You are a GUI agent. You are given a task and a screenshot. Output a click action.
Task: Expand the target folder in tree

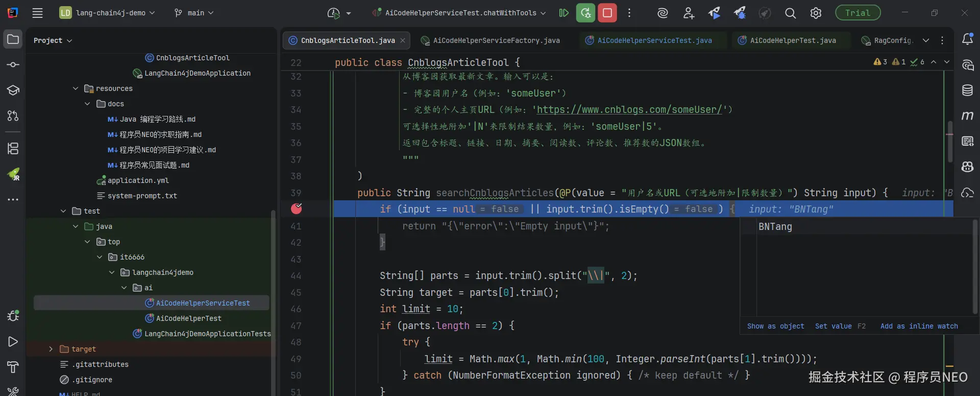coord(51,349)
